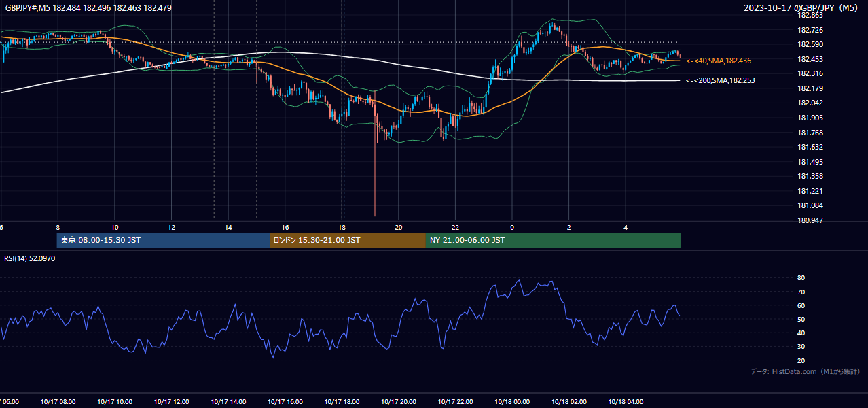The height and width of the screenshot is (408, 868).
Task: Click price axis value 181.221
Action: 810,191
